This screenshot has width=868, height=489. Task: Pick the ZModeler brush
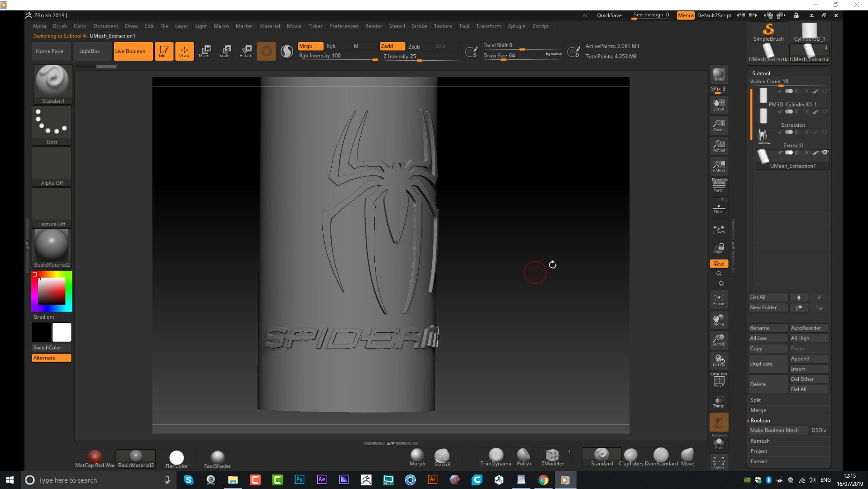(x=553, y=457)
